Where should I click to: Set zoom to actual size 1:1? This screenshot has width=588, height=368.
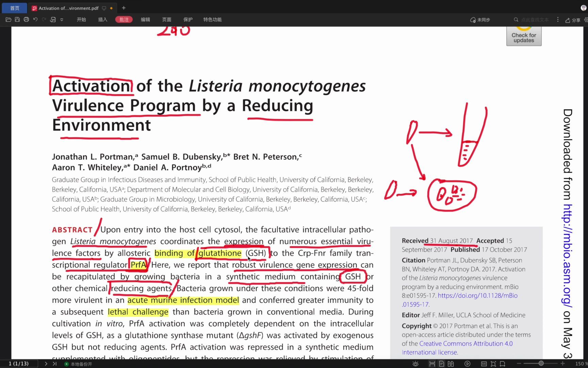[x=484, y=364]
